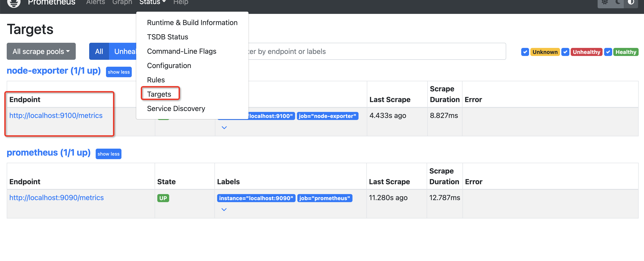This screenshot has height=261, width=644.
Task: Click the Unhealthy red filter badge
Action: pyautogui.click(x=586, y=52)
